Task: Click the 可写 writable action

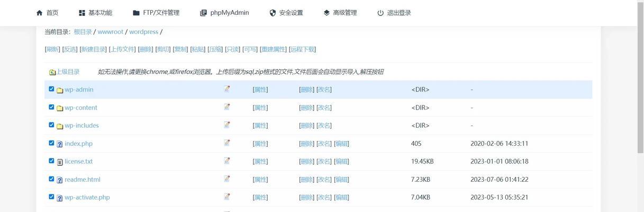Action: click(250, 49)
